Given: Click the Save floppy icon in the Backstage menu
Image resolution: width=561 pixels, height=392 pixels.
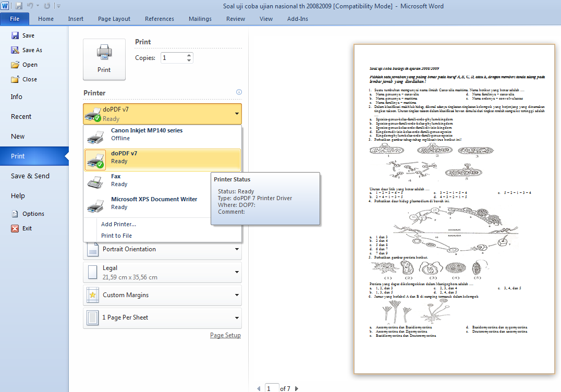Looking at the screenshot, I should click(x=15, y=35).
